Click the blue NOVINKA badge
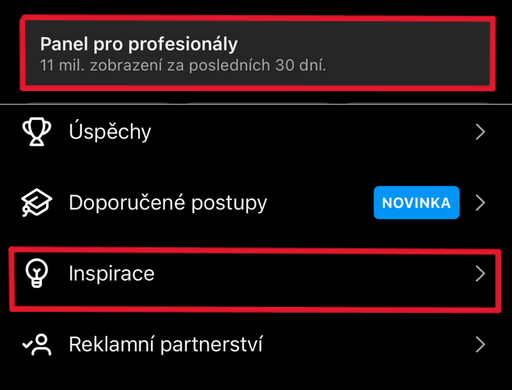 (416, 203)
